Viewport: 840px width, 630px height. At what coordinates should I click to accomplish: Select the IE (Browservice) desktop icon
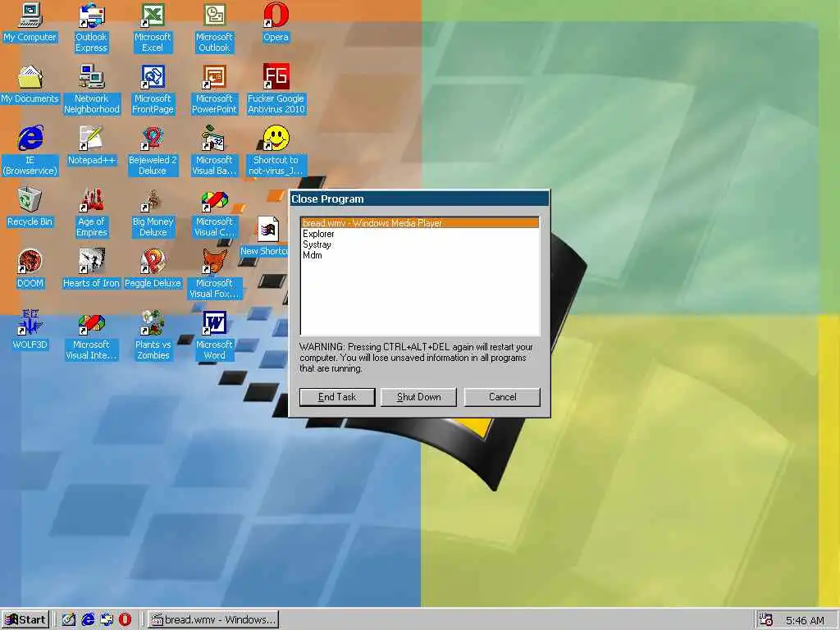pyautogui.click(x=30, y=151)
